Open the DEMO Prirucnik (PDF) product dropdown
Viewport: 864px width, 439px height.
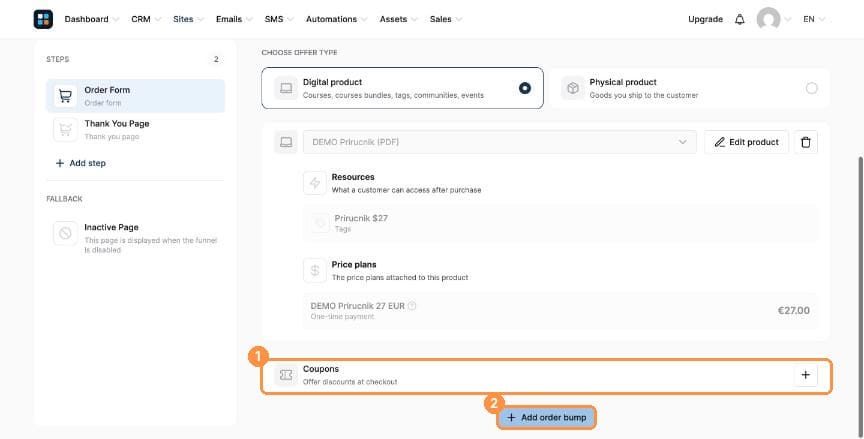(500, 142)
